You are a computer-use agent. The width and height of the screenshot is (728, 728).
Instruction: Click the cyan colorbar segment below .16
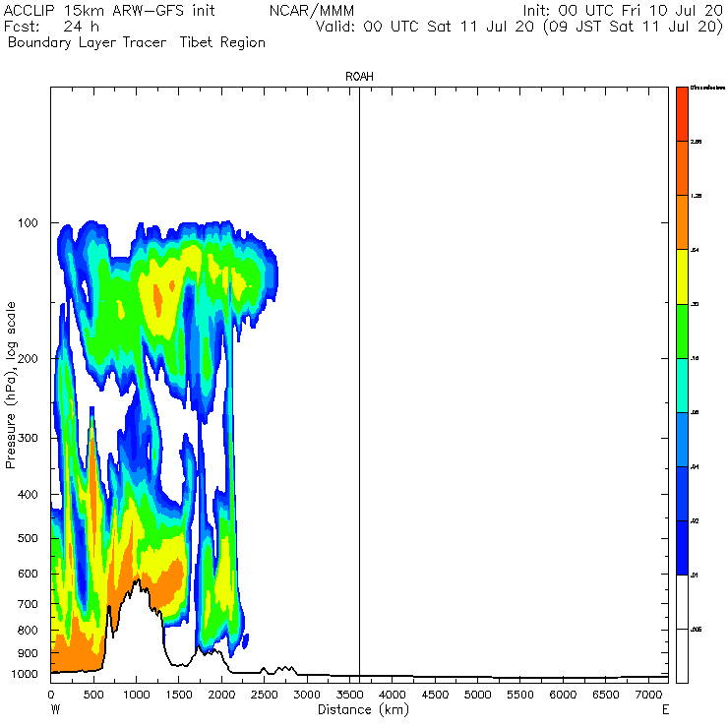click(682, 386)
